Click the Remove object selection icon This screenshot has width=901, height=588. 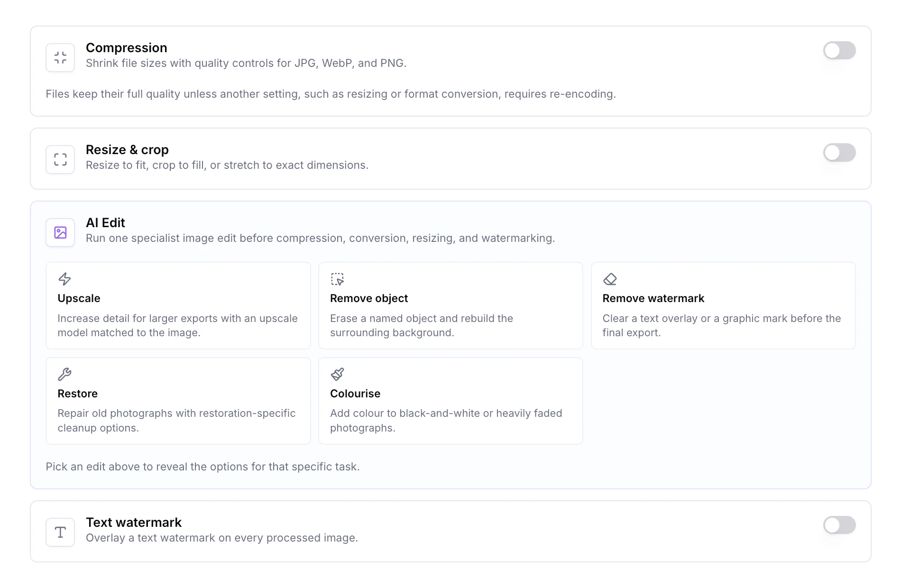click(x=337, y=279)
